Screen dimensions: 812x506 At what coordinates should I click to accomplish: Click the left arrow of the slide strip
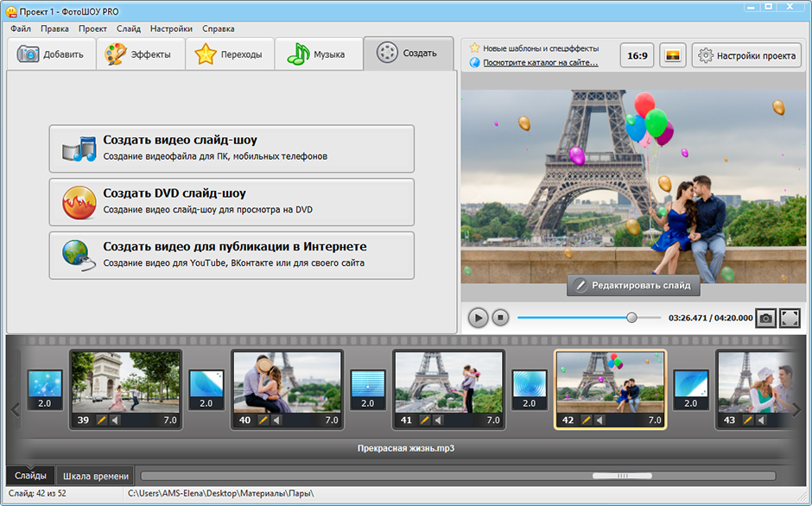tap(15, 410)
